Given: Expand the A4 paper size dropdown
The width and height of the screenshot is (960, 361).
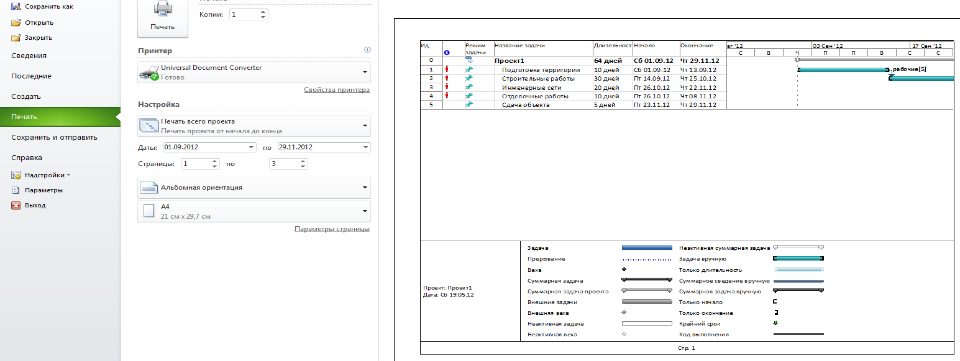Looking at the screenshot, I should click(x=366, y=212).
